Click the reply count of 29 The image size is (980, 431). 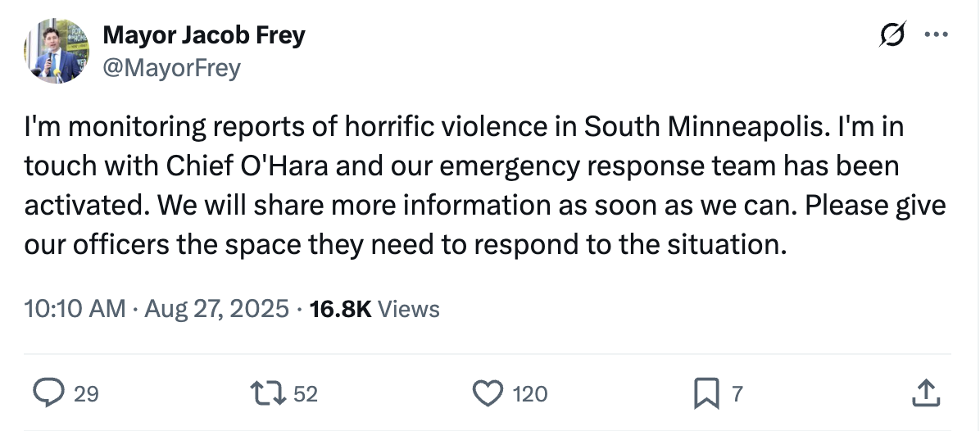pyautogui.click(x=86, y=395)
